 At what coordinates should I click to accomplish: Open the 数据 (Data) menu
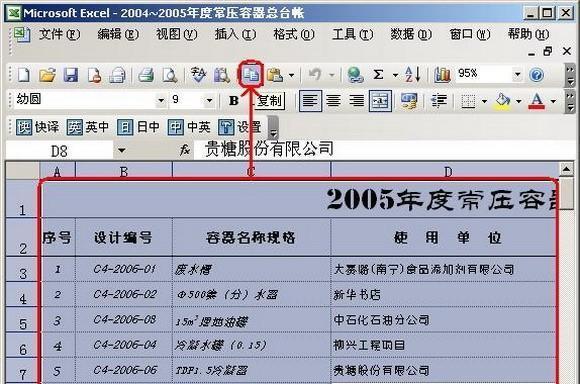(x=411, y=34)
